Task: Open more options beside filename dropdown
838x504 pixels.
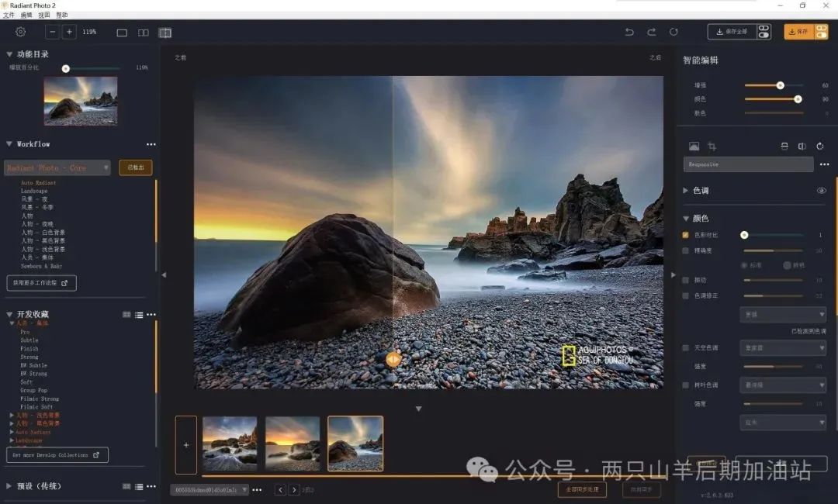Action: [257, 489]
